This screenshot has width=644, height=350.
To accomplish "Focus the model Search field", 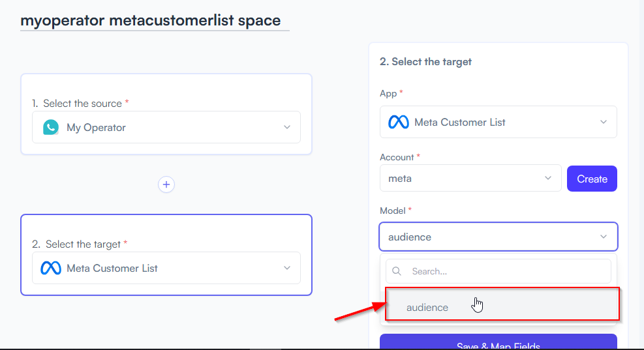I will pyautogui.click(x=498, y=271).
